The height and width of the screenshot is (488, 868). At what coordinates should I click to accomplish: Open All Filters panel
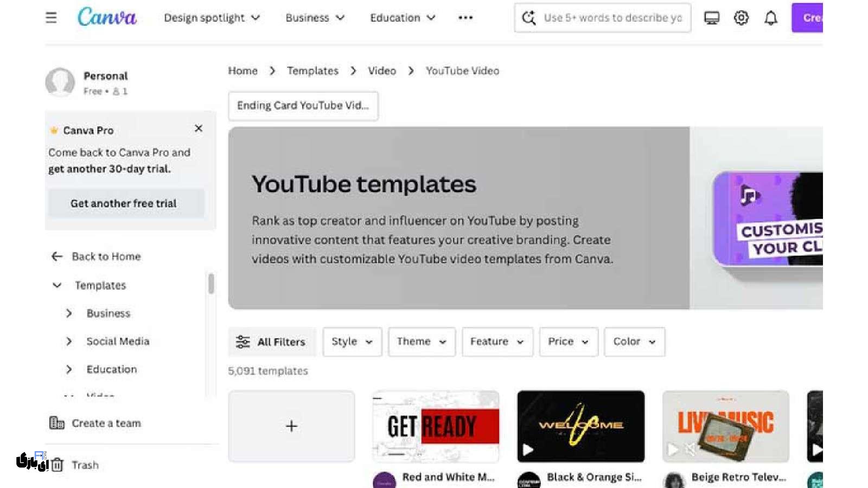coord(271,342)
